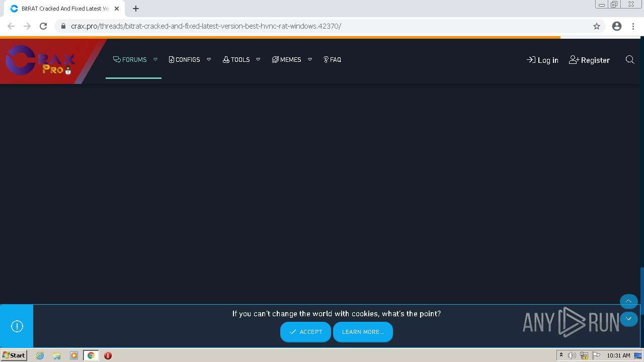Reload the page with the refresh icon
This screenshot has width=644, height=362.
click(x=43, y=26)
